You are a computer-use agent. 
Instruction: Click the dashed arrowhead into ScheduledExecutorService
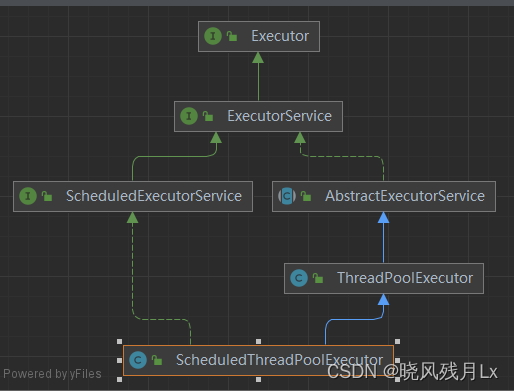[x=133, y=218]
